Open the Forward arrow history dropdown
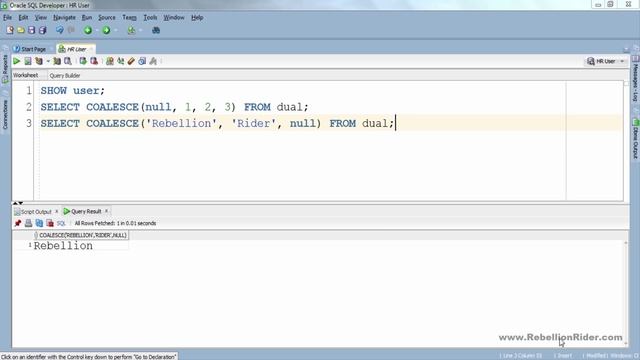 pos(116,30)
